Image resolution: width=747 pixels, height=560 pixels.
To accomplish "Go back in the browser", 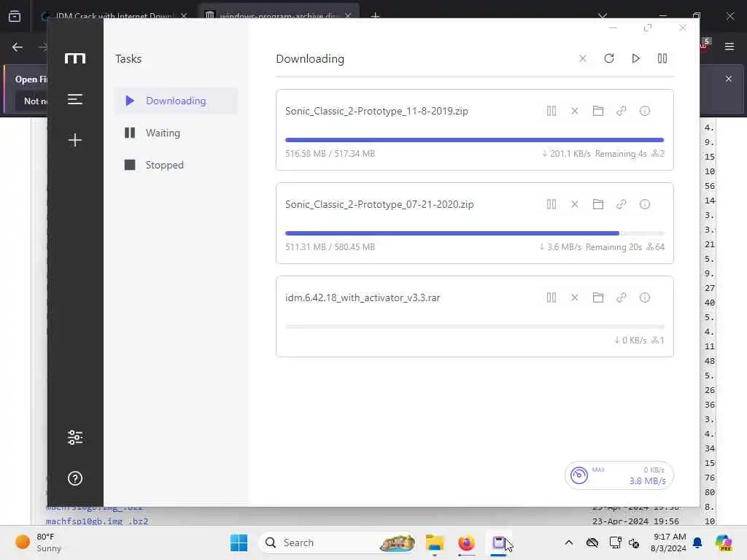I will [x=18, y=47].
